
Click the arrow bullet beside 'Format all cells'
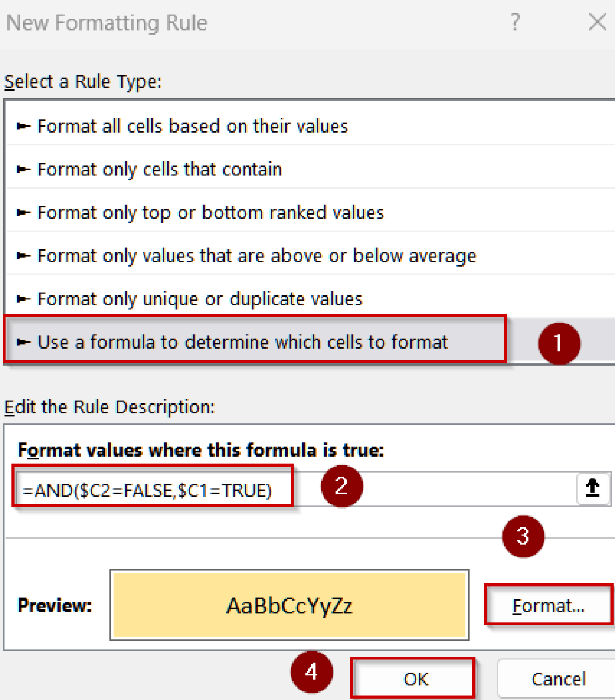[x=23, y=126]
